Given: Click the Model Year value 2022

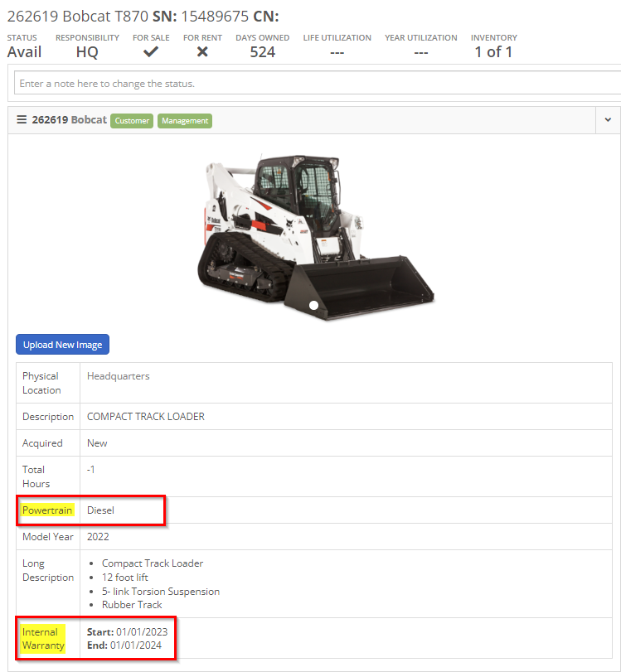Looking at the screenshot, I should click(x=98, y=537).
